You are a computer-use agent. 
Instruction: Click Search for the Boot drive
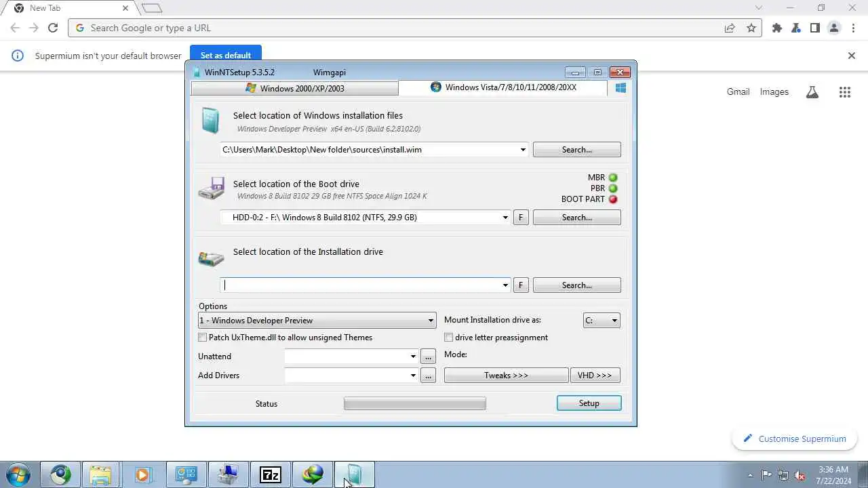(577, 218)
